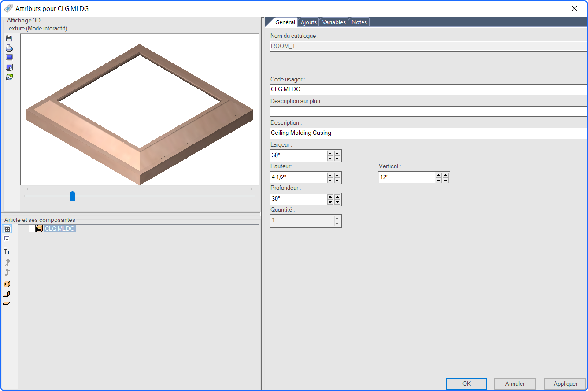Click the leftmost up arrow of Largeur stepper
This screenshot has height=391, width=588.
click(330, 153)
